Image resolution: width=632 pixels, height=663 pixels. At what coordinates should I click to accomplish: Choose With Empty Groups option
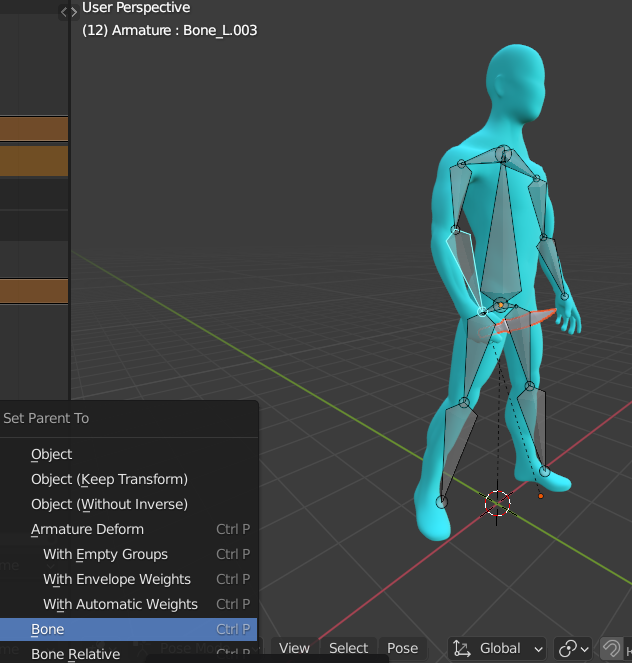point(105,554)
